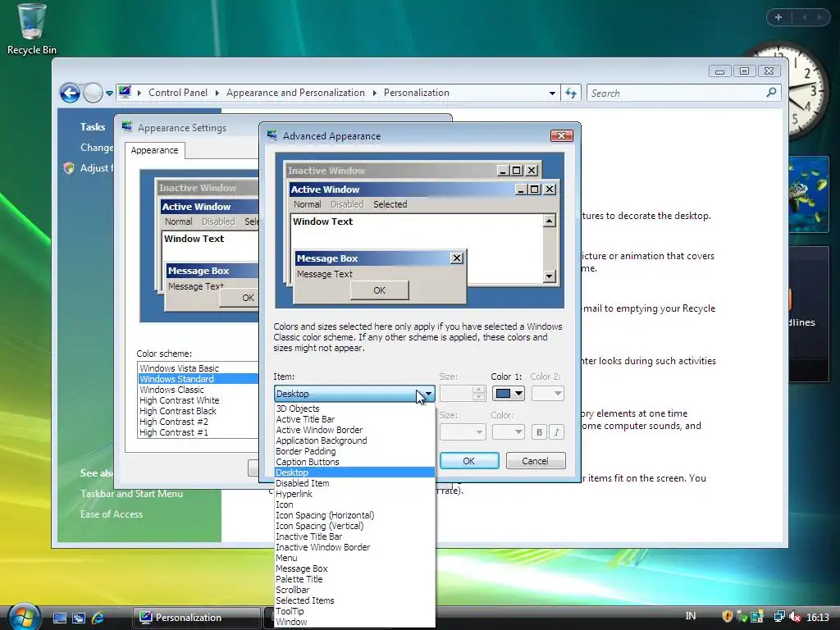Click the Appearance tab

[155, 151]
